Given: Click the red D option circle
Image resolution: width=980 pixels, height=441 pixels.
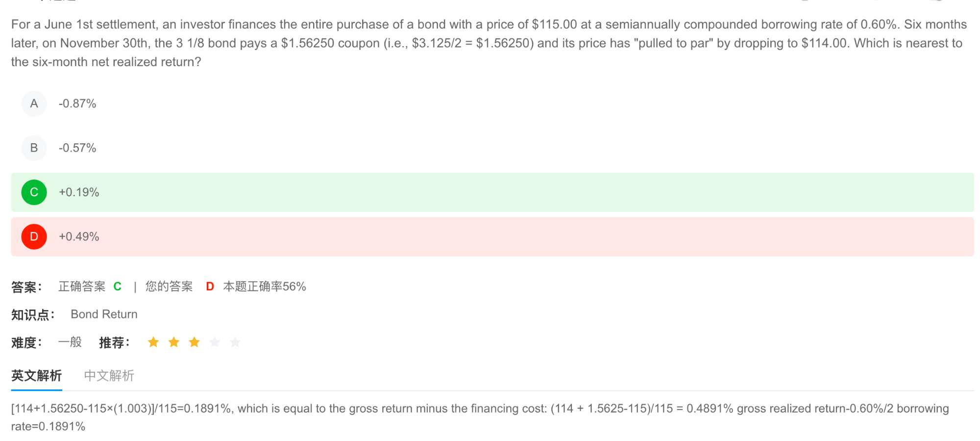Looking at the screenshot, I should pos(34,236).
